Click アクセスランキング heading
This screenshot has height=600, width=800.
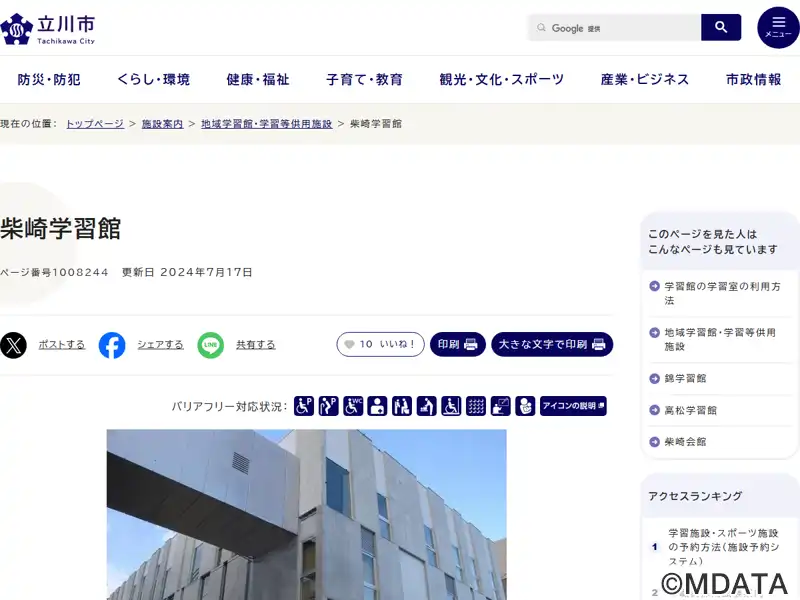695,496
